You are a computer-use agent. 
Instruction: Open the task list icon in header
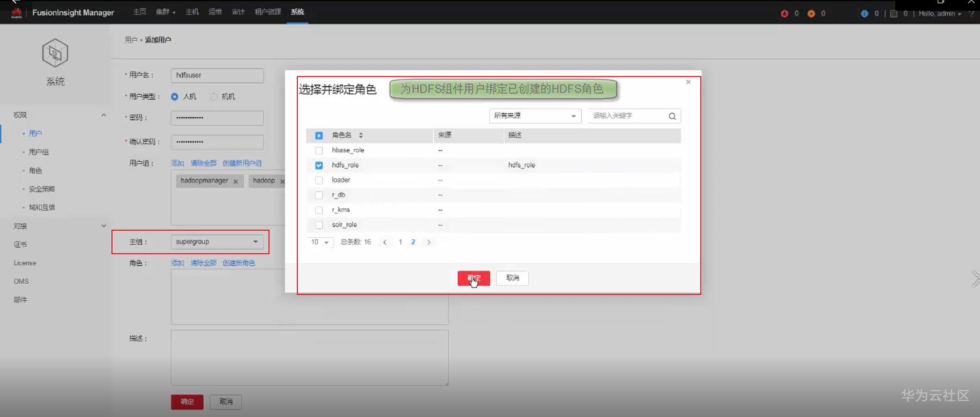894,13
